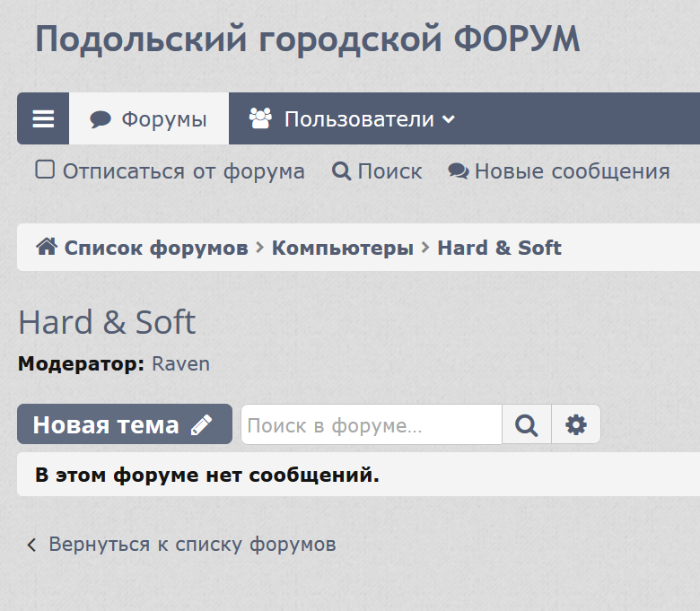Open the Hard & Soft breadcrumb link
The height and width of the screenshot is (611, 700).
pos(499,248)
